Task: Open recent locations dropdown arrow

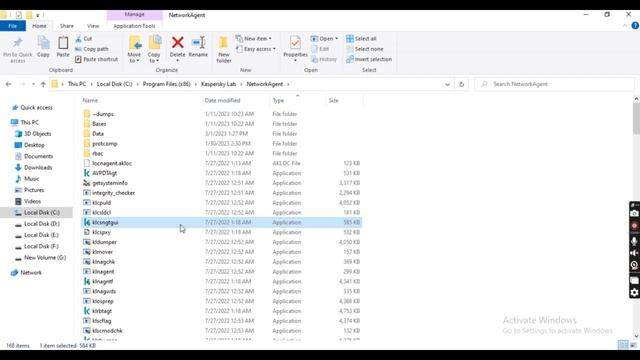Action: 33,84
